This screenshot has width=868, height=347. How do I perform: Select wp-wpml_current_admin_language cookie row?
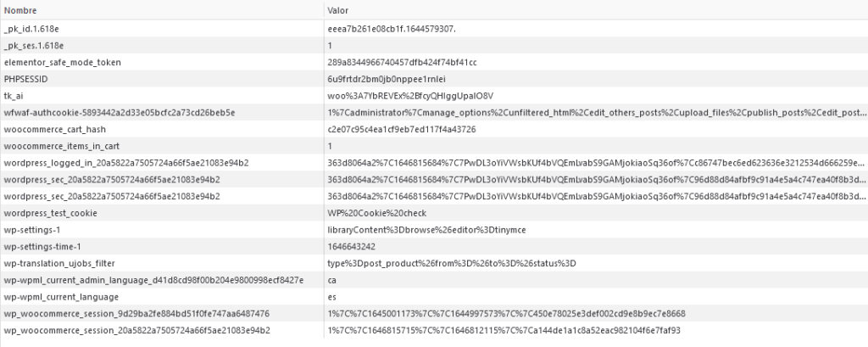coord(434,280)
